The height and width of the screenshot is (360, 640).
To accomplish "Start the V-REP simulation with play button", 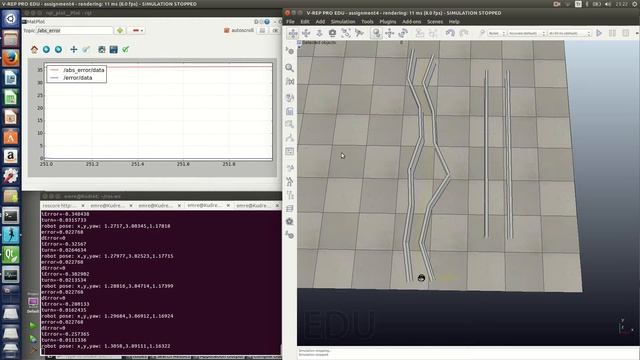I will point(599,33).
